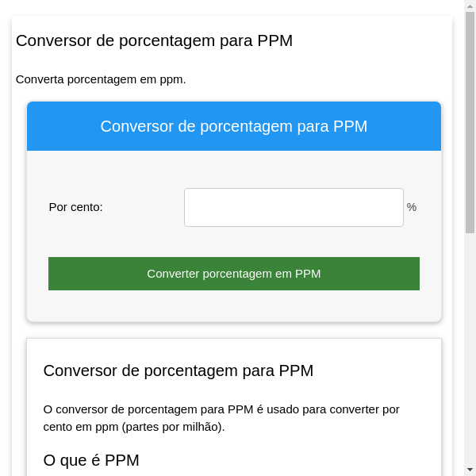Click the scrollbar up arrow
476x476 pixels.
tap(470, 6)
